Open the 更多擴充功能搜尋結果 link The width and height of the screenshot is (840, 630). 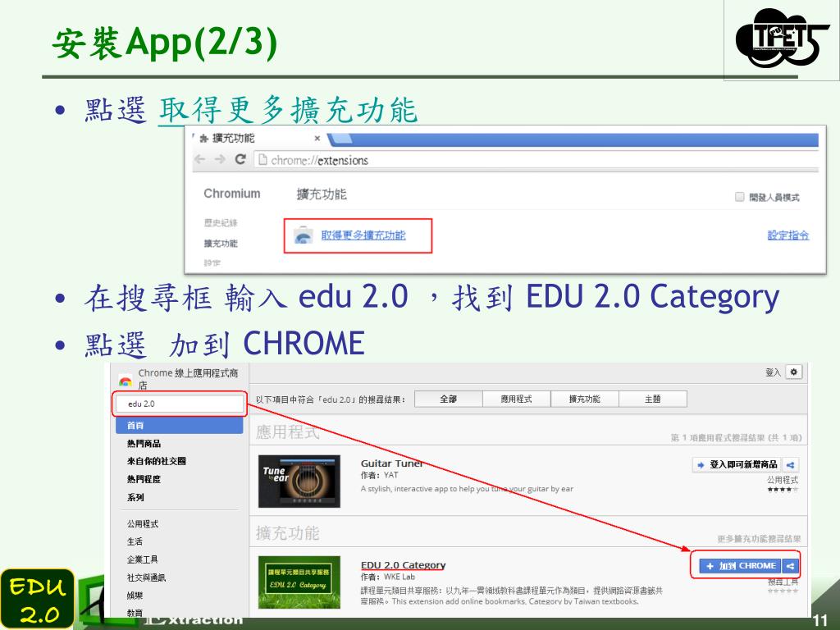(759, 539)
